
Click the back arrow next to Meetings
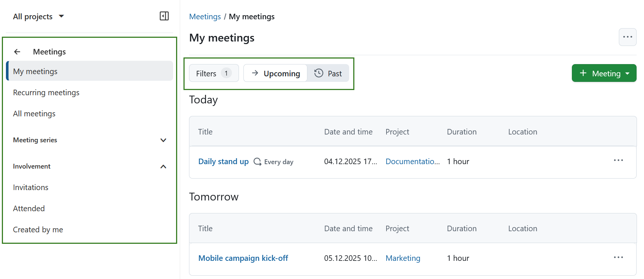click(17, 52)
